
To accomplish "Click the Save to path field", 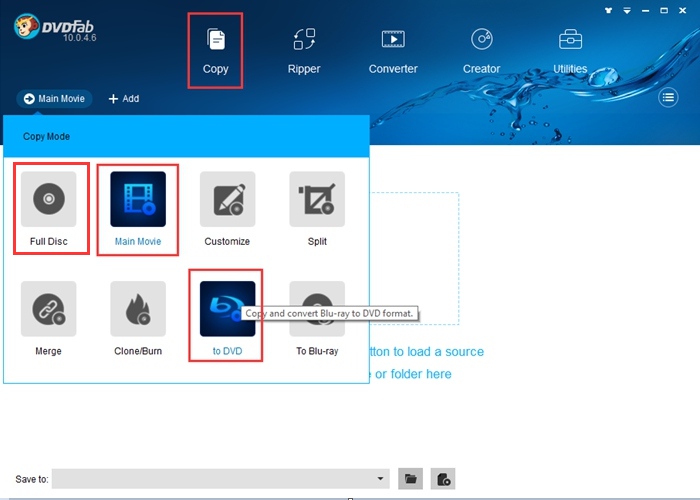I will 221,479.
